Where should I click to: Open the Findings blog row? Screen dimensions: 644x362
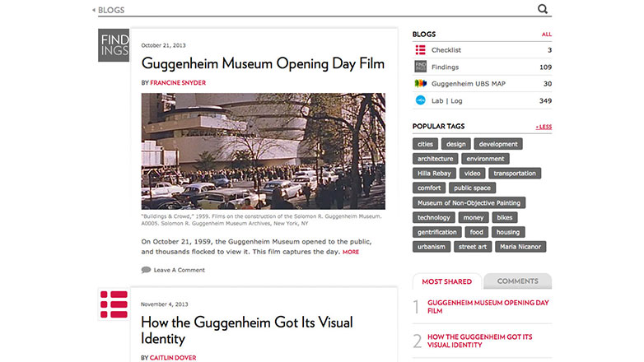pos(483,67)
